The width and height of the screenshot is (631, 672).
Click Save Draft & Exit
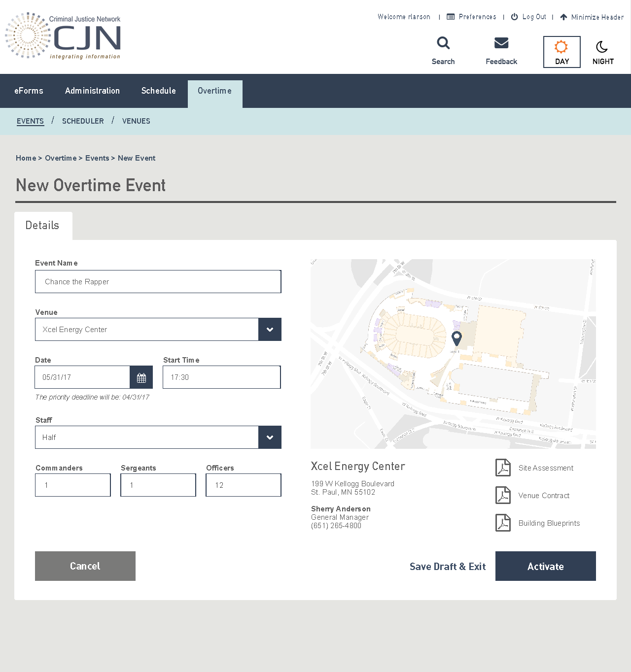[x=448, y=567]
